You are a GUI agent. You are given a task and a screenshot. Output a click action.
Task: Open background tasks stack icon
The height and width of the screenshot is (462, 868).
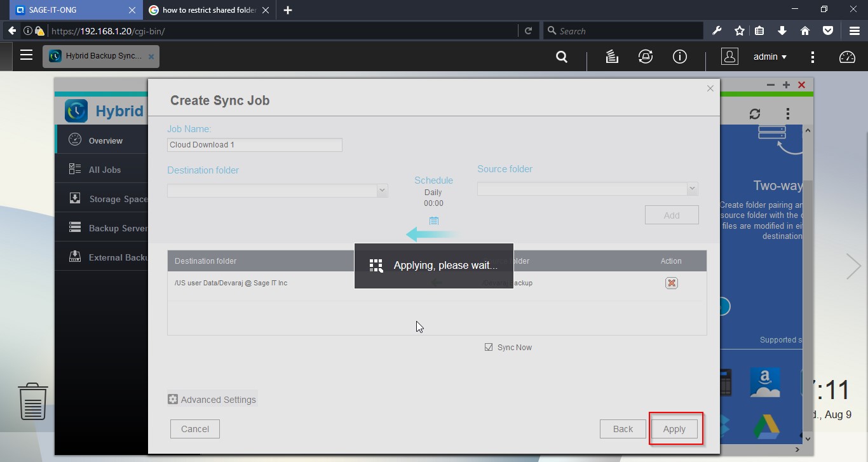[x=612, y=57]
